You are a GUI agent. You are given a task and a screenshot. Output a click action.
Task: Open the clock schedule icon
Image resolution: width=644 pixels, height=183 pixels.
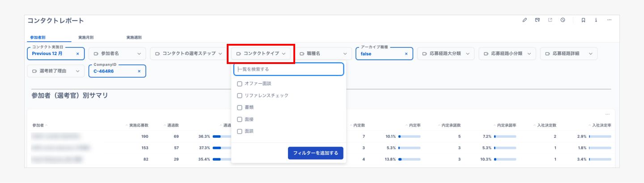click(x=563, y=20)
